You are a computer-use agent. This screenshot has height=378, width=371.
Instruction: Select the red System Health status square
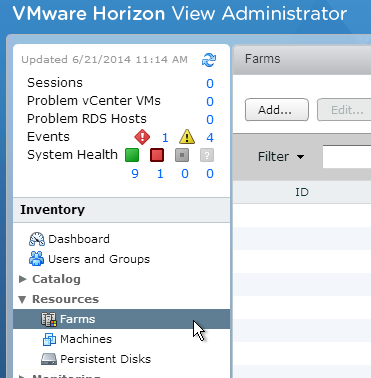point(157,155)
